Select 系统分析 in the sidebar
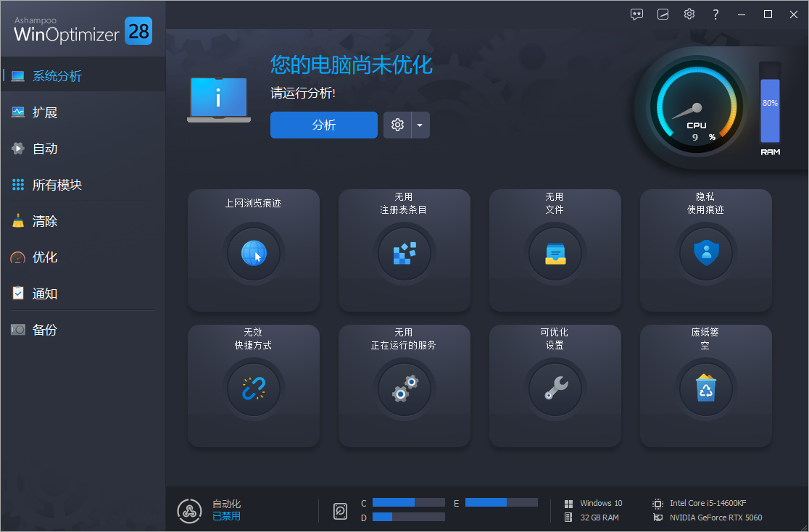This screenshot has height=532, width=809. point(83,76)
